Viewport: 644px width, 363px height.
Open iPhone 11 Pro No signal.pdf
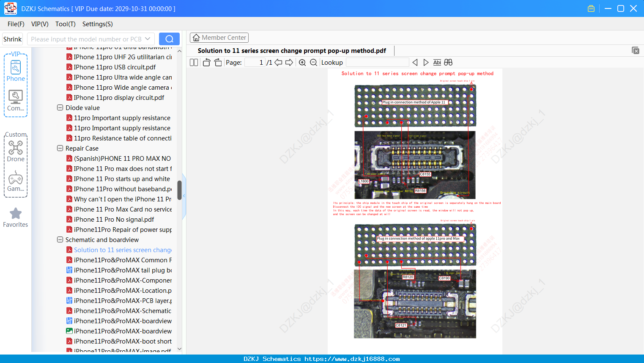click(x=114, y=219)
